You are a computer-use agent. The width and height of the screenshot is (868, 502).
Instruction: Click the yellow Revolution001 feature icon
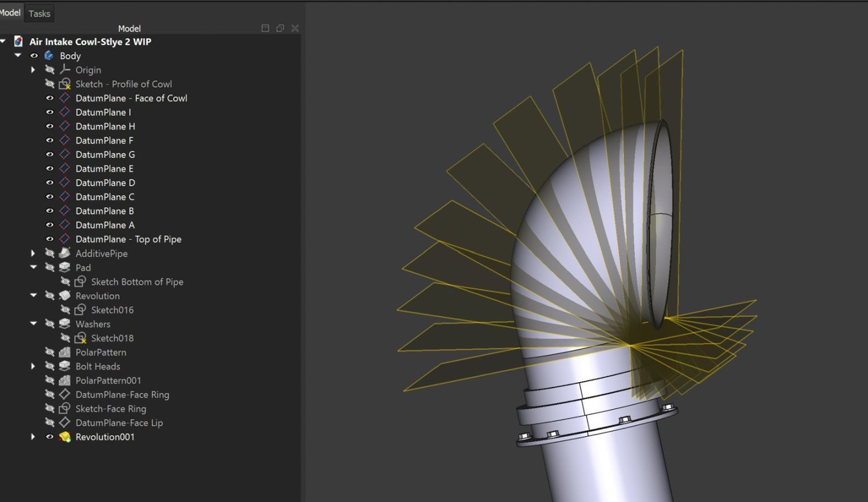pyautogui.click(x=64, y=436)
